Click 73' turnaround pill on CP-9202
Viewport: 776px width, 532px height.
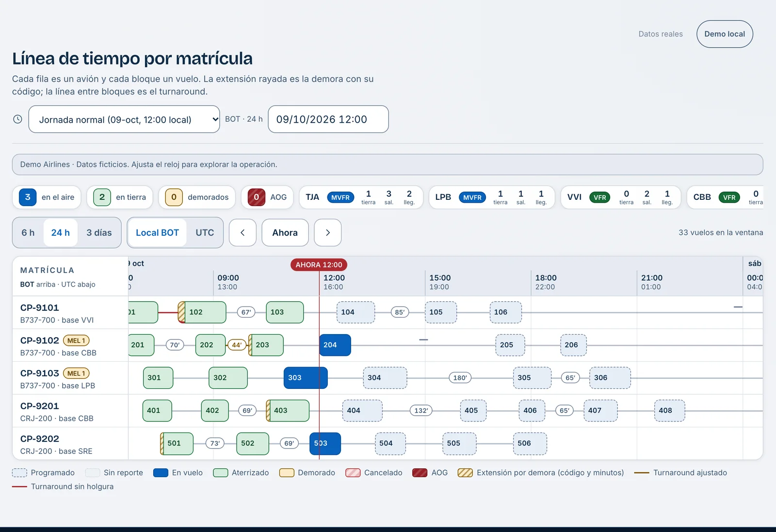click(x=215, y=443)
